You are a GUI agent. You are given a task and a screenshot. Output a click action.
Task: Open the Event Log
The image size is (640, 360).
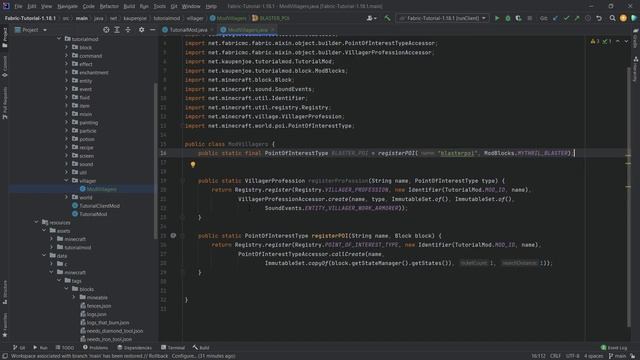pos(614,348)
